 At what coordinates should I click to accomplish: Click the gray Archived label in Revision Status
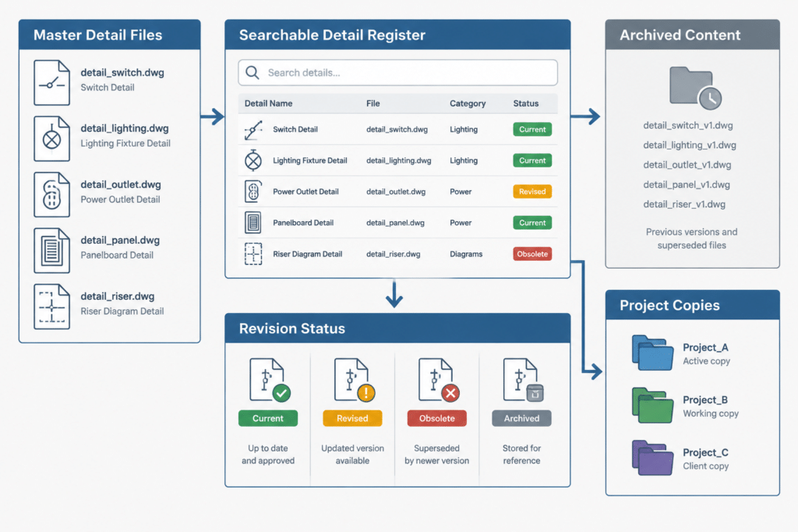click(521, 418)
